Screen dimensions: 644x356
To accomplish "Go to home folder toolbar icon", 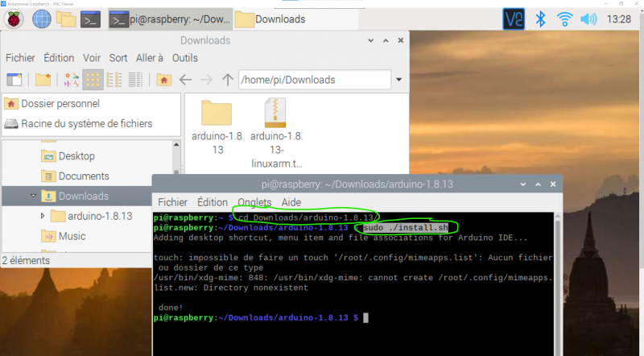I will click(x=164, y=80).
